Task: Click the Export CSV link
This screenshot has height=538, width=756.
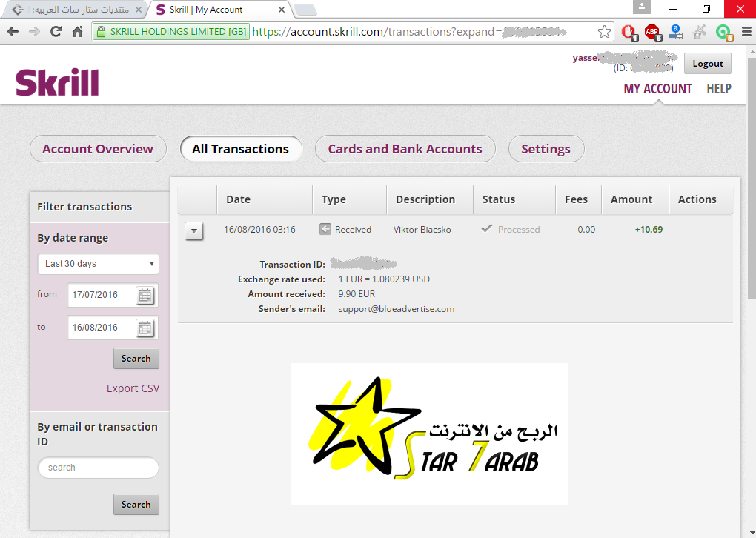Action: pyautogui.click(x=133, y=388)
